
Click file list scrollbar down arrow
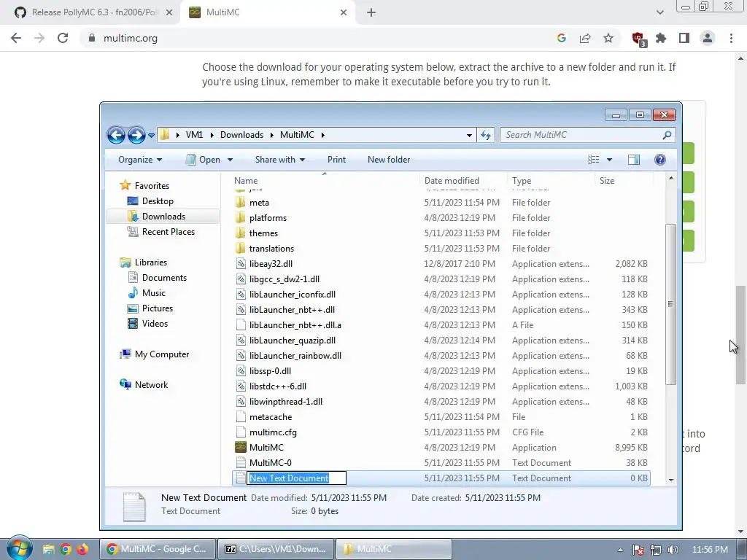pos(671,480)
